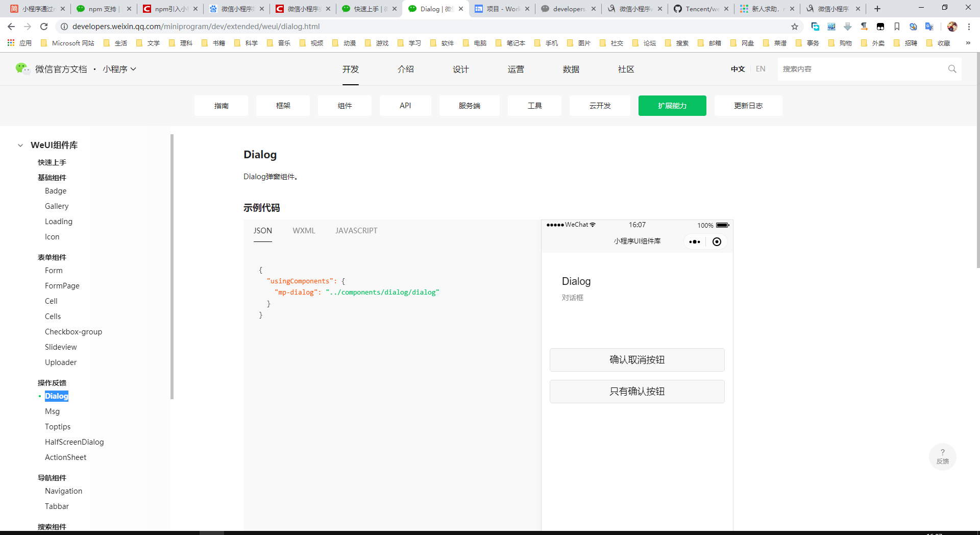This screenshot has width=980, height=535.
Task: Open the Msg page in the sidebar
Action: [x=52, y=411]
